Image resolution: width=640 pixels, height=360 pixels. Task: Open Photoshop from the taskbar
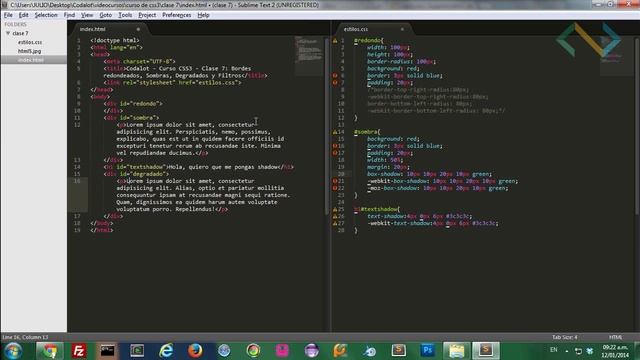click(x=428, y=350)
